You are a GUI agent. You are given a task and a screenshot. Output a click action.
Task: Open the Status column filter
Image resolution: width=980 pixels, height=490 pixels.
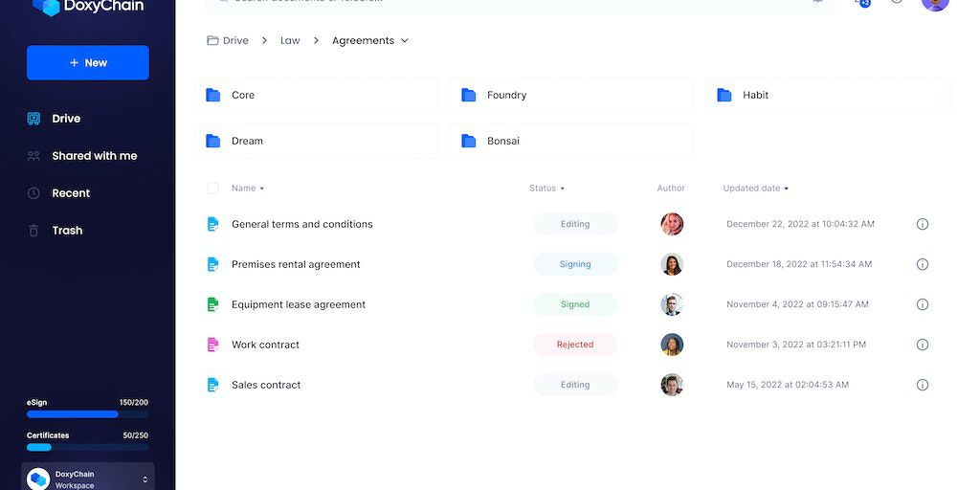point(563,189)
